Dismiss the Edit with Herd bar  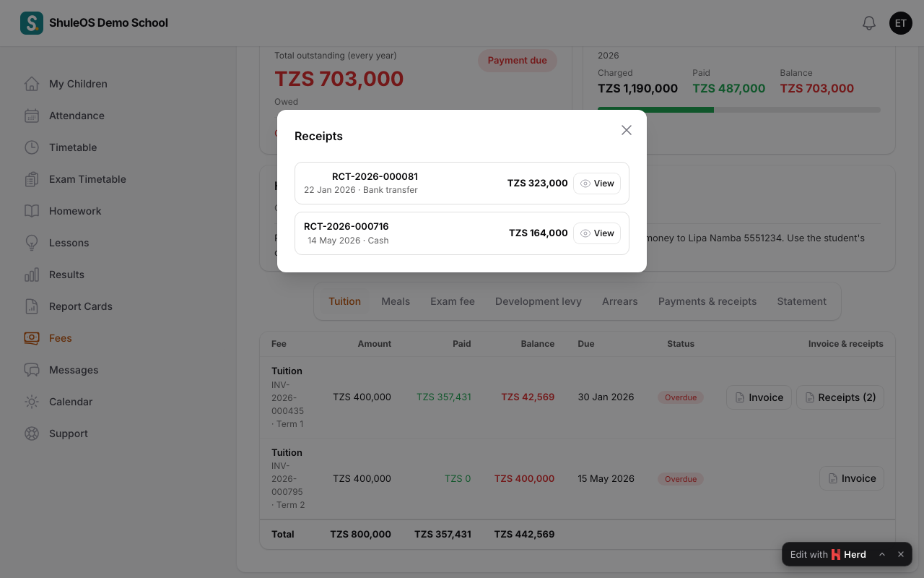tap(901, 554)
